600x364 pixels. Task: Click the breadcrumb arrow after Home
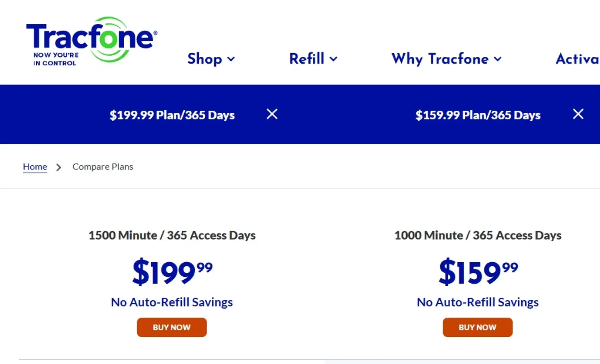tap(59, 167)
